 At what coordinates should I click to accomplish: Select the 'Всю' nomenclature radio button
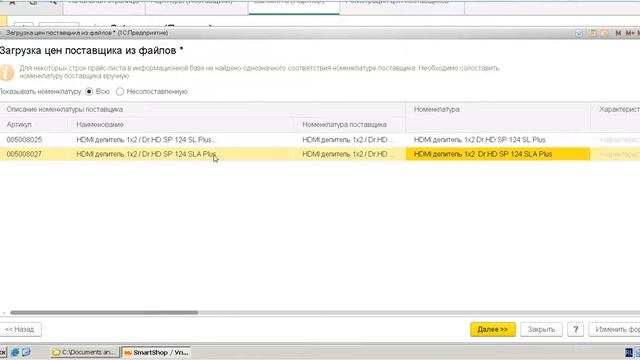89,92
